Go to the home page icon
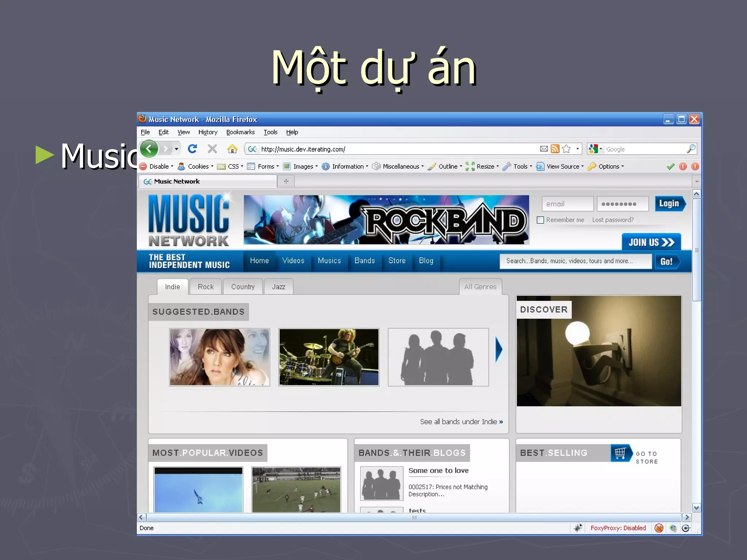747x560 pixels. click(x=232, y=149)
